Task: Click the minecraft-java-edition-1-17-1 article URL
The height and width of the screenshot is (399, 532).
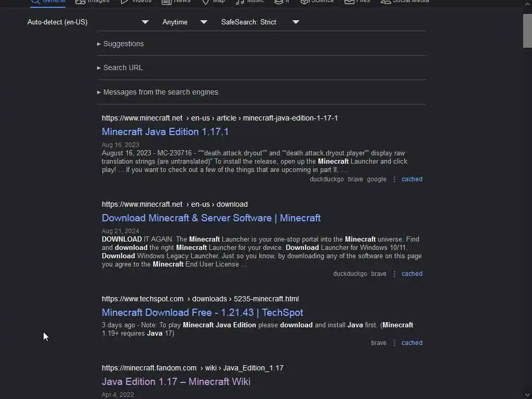Action: pos(220,118)
